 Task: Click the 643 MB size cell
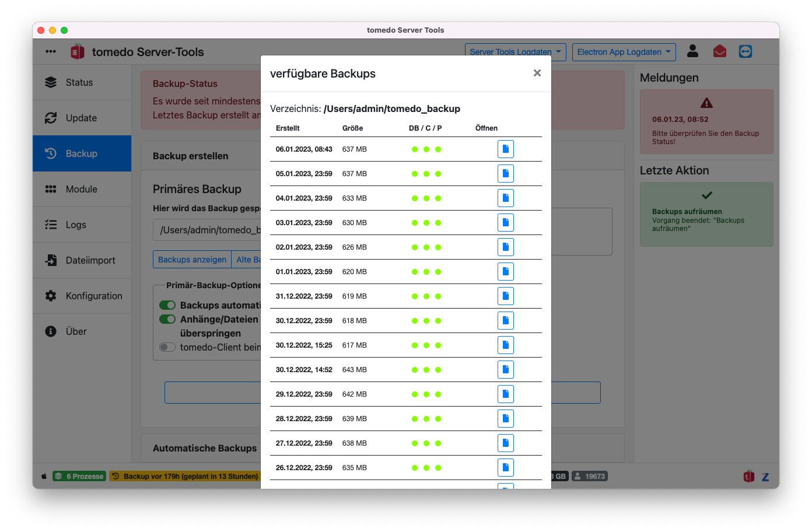pos(355,370)
